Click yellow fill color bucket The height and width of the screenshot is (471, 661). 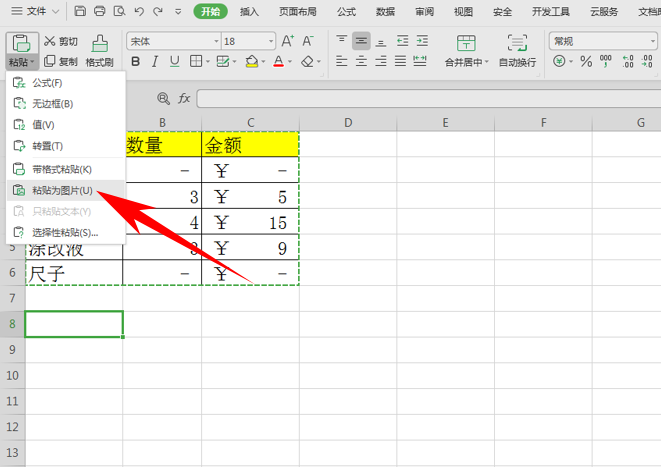click(252, 62)
